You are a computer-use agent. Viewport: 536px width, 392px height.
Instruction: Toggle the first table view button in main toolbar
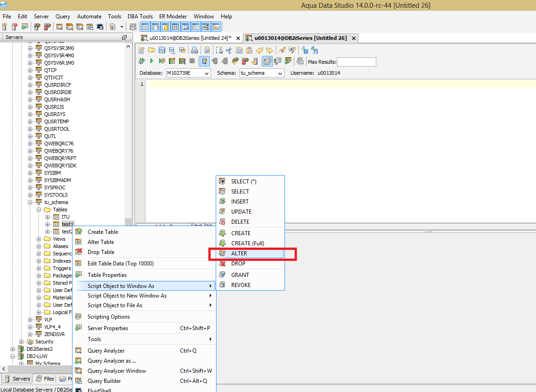pyautogui.click(x=145, y=27)
